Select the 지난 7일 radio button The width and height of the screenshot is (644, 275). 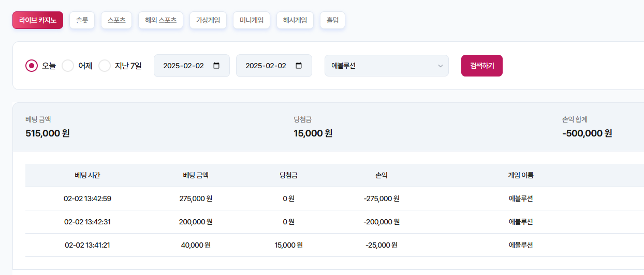(x=105, y=66)
